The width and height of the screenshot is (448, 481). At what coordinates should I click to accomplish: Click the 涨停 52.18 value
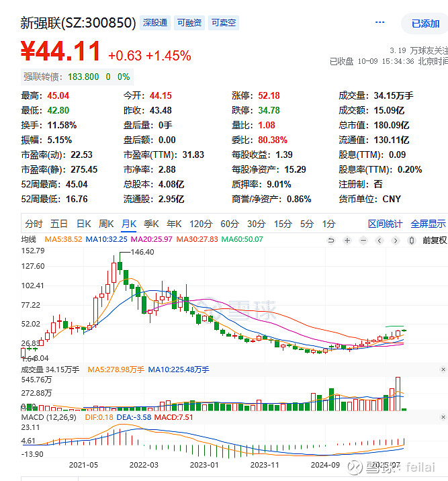[x=269, y=95]
